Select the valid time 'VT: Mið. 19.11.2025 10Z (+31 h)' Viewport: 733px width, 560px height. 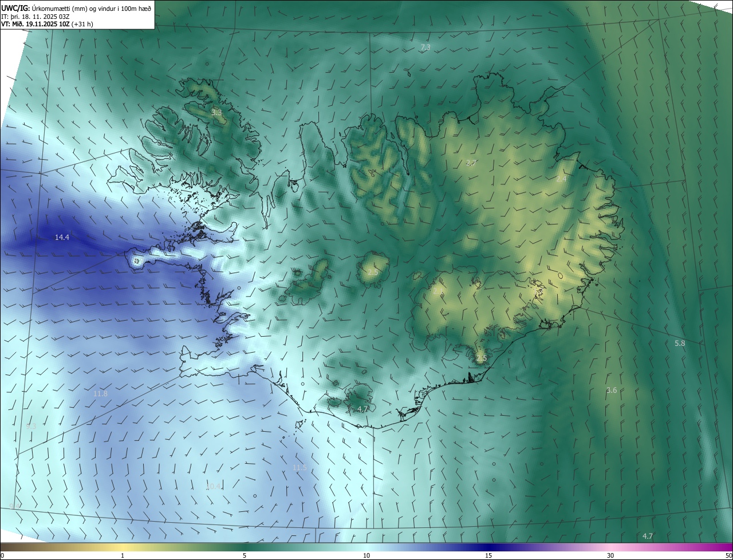point(48,25)
